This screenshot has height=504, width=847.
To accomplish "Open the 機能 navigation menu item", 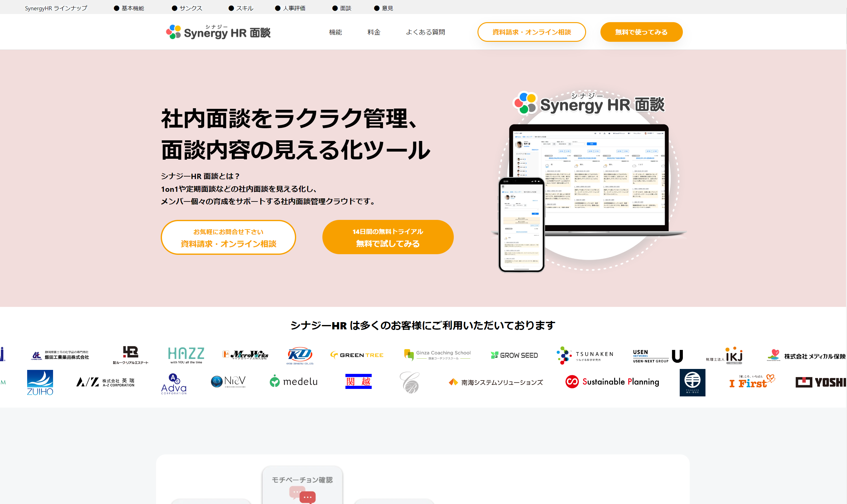I will 335,32.
